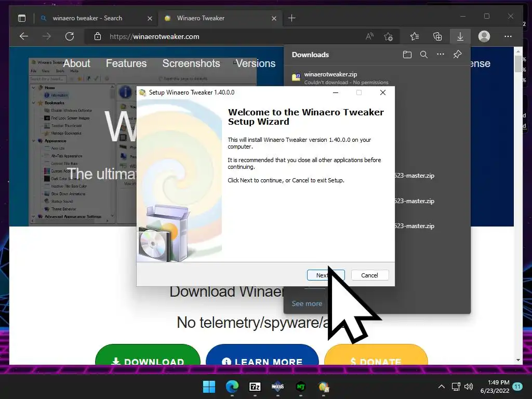Open the Winaero setup taskbar icon
Viewport: 532px width, 399px height.
tap(323, 387)
